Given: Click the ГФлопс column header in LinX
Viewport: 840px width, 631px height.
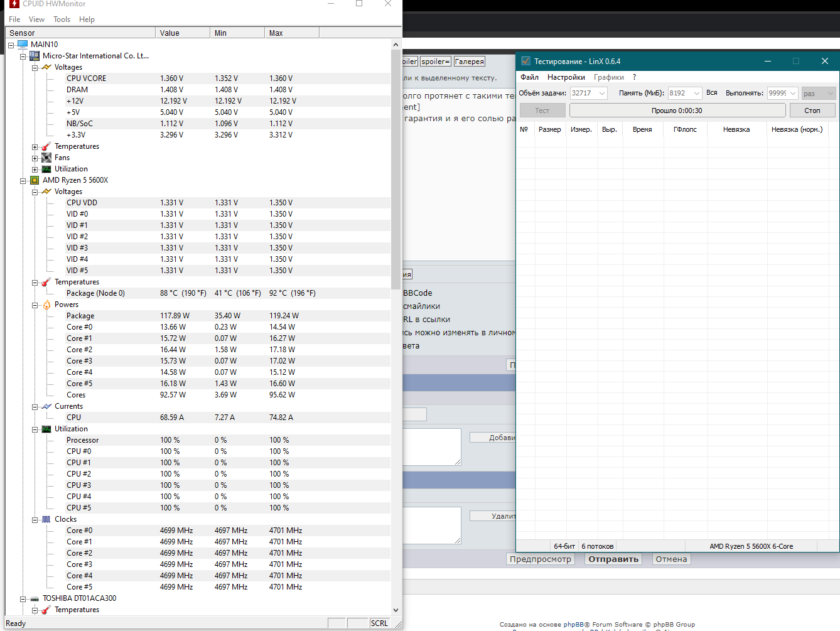Looking at the screenshot, I should point(685,129).
